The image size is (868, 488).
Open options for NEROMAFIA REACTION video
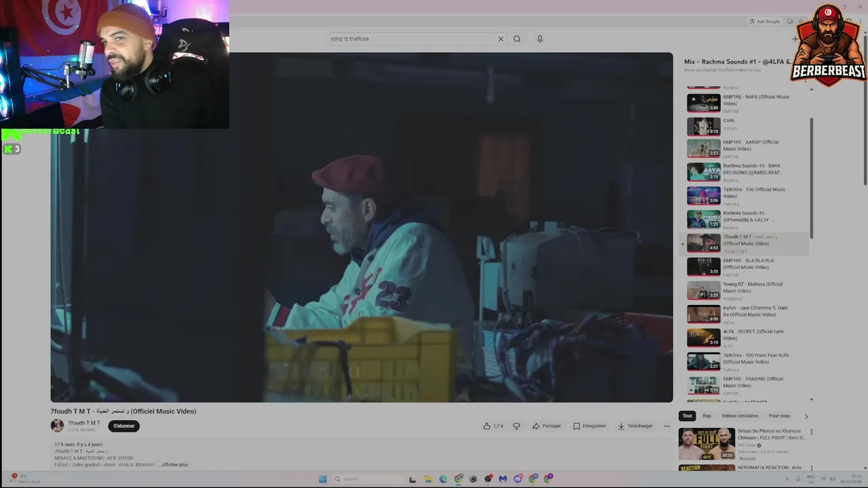pos(811,468)
